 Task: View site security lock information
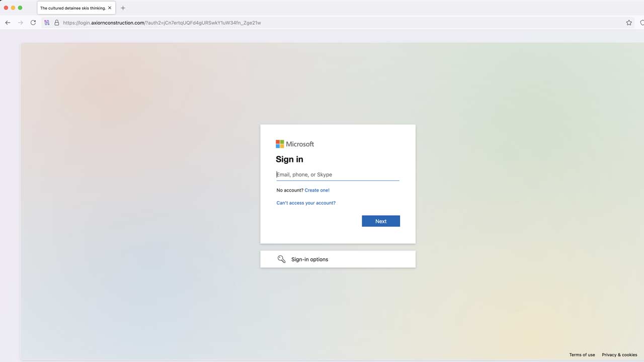tap(57, 23)
